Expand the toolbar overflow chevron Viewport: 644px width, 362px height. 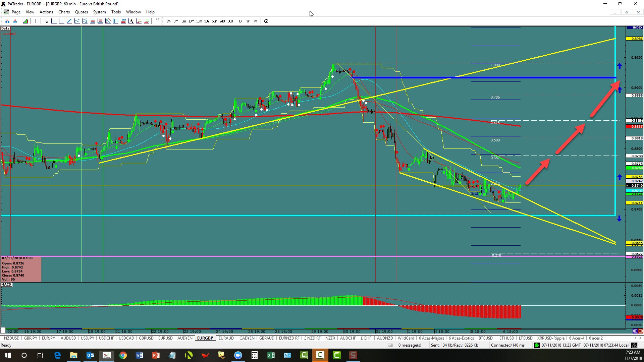click(157, 19)
